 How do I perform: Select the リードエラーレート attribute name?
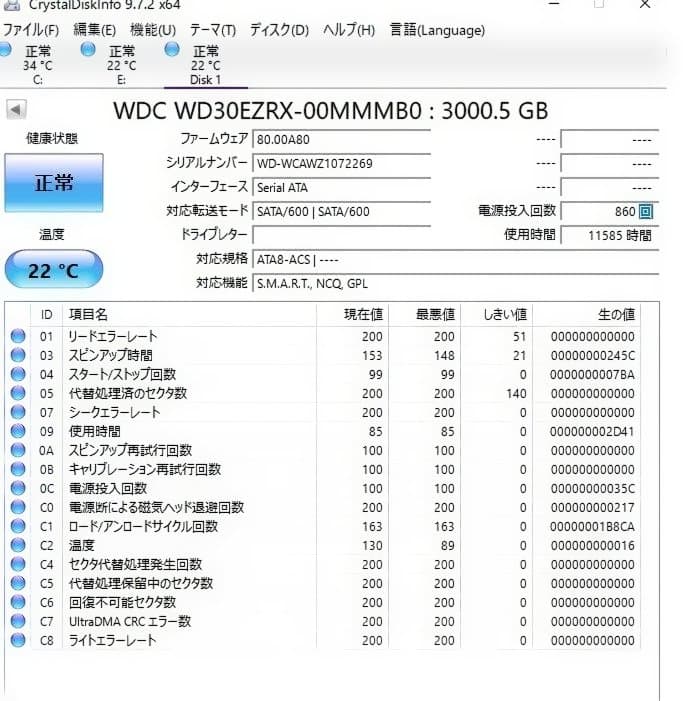click(113, 336)
